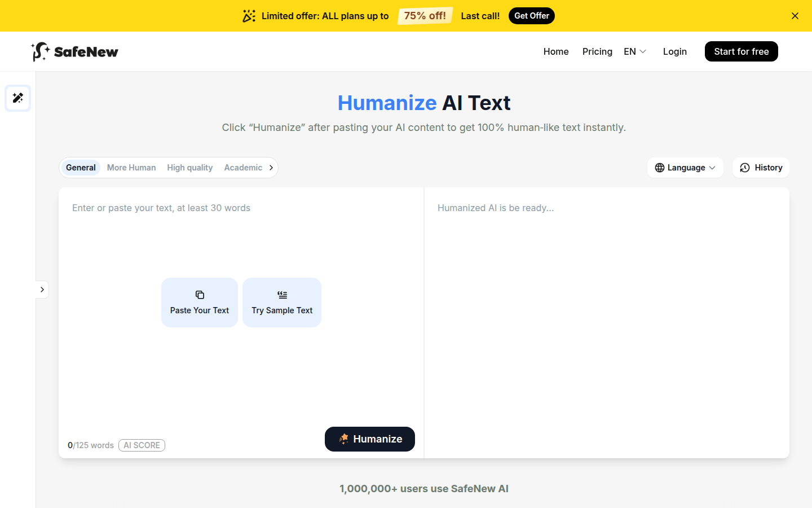Click the SafeNew logo

pos(75,52)
